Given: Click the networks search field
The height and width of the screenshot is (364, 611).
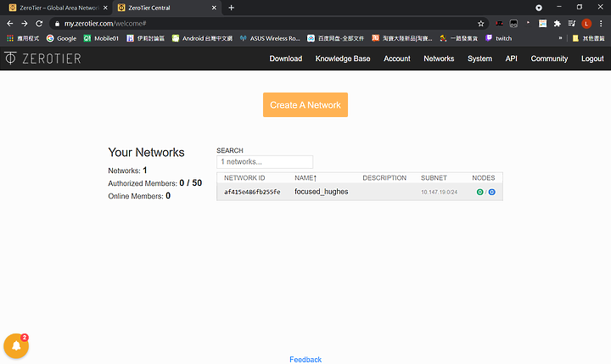Looking at the screenshot, I should (x=265, y=162).
